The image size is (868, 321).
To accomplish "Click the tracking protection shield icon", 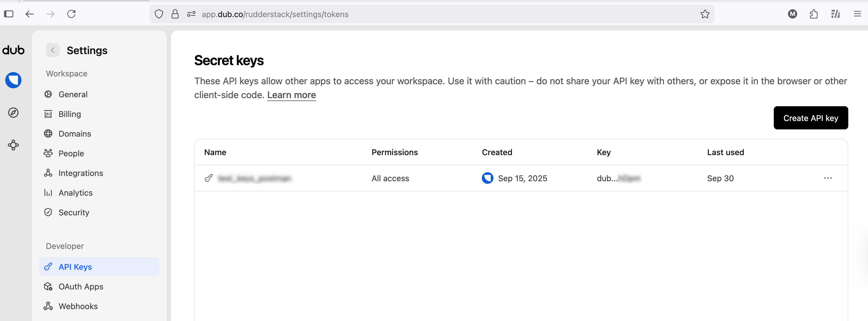I will (x=158, y=14).
